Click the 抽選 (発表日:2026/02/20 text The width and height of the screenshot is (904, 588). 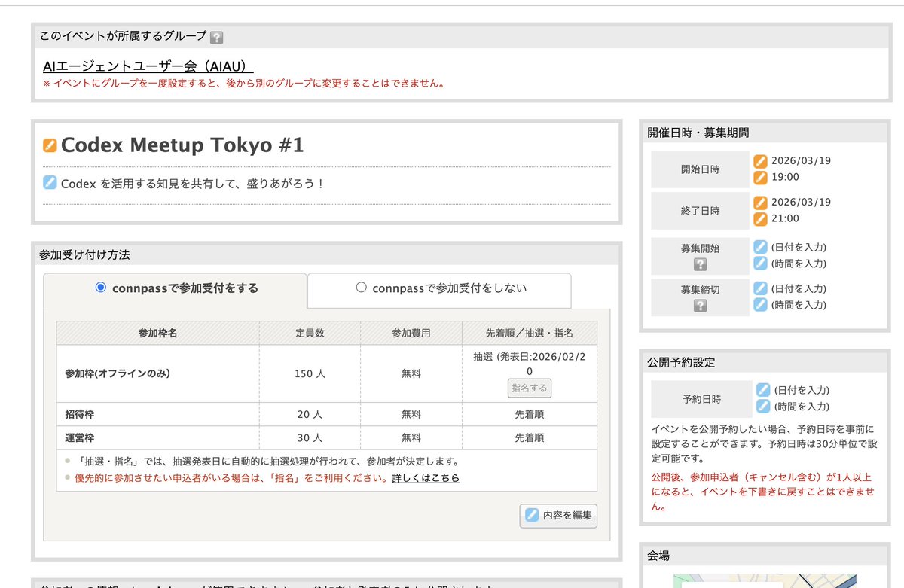point(530,364)
